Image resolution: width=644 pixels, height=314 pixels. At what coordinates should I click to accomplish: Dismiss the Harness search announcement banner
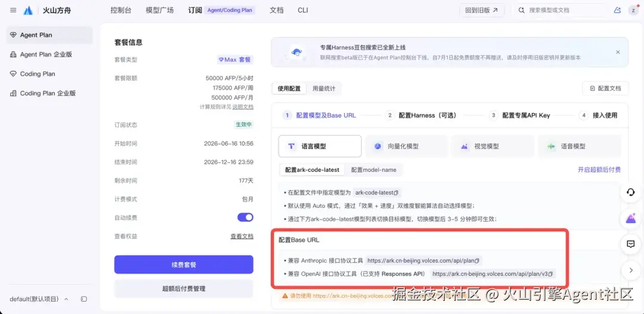click(x=618, y=52)
